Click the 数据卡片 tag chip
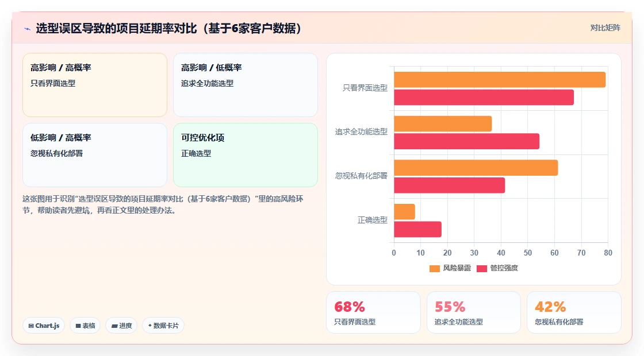 (163, 326)
